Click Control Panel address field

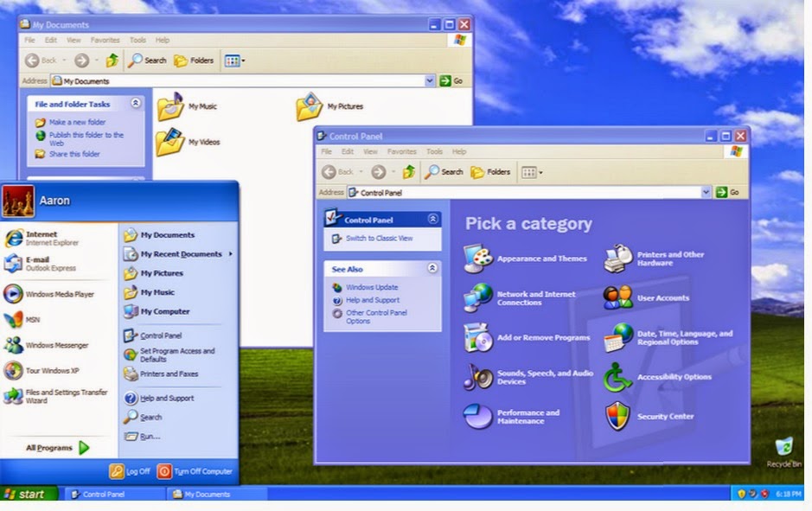523,193
